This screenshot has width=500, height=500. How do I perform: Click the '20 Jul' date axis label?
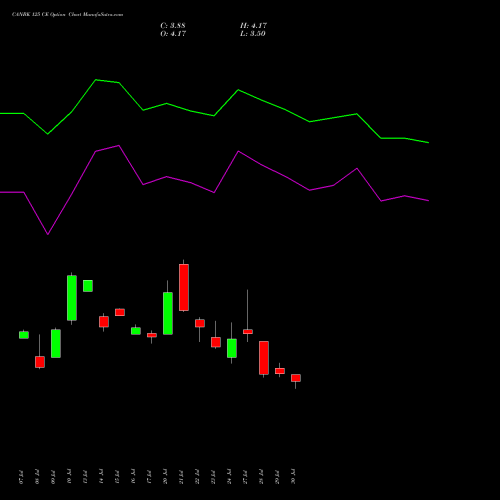(x=165, y=477)
